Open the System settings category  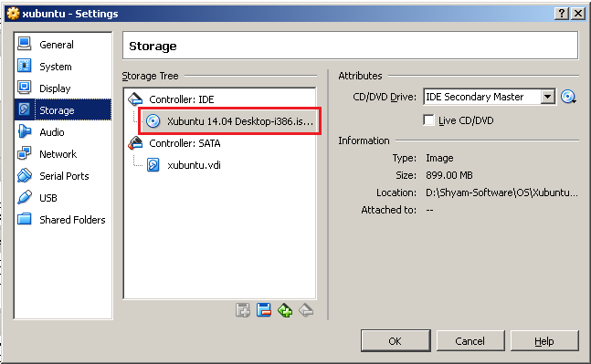point(63,67)
